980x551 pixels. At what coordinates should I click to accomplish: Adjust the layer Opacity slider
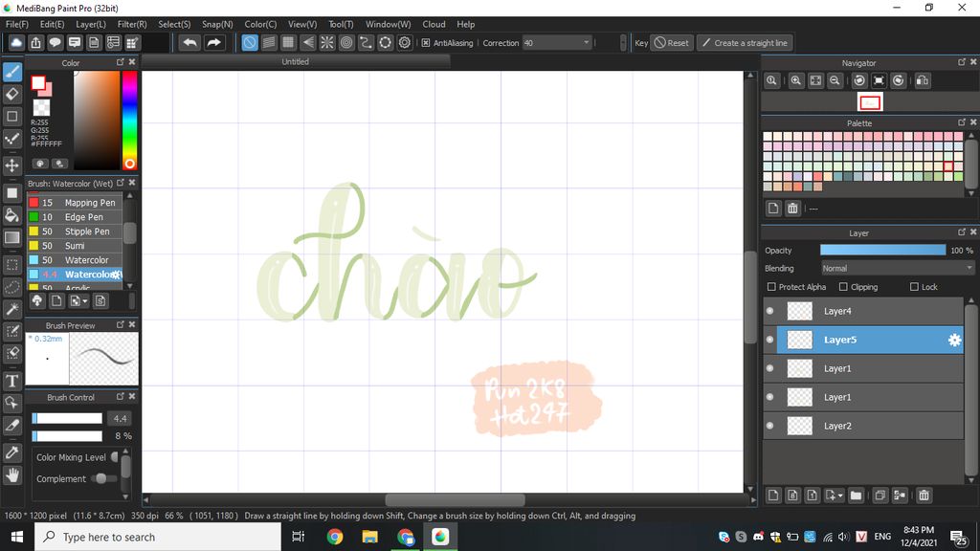(882, 250)
